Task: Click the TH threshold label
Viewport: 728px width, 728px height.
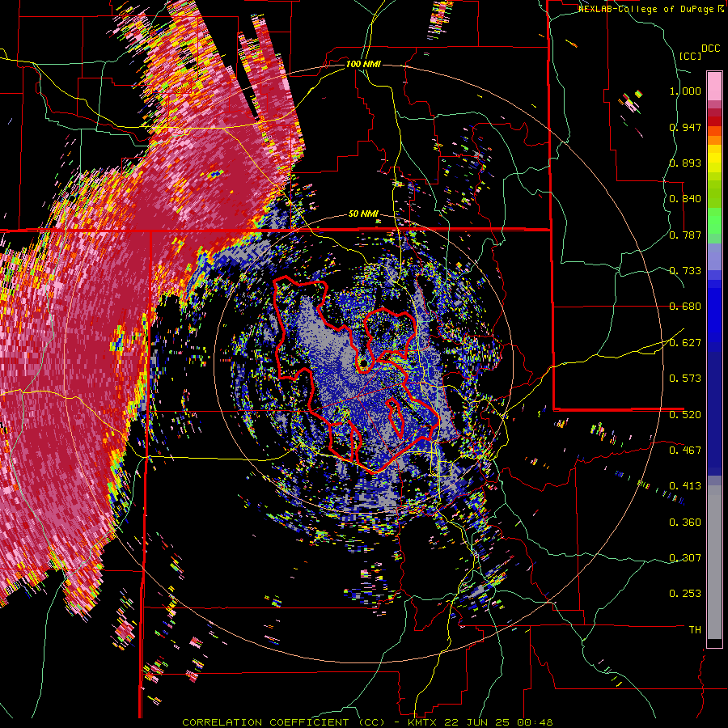Action: pos(695,630)
